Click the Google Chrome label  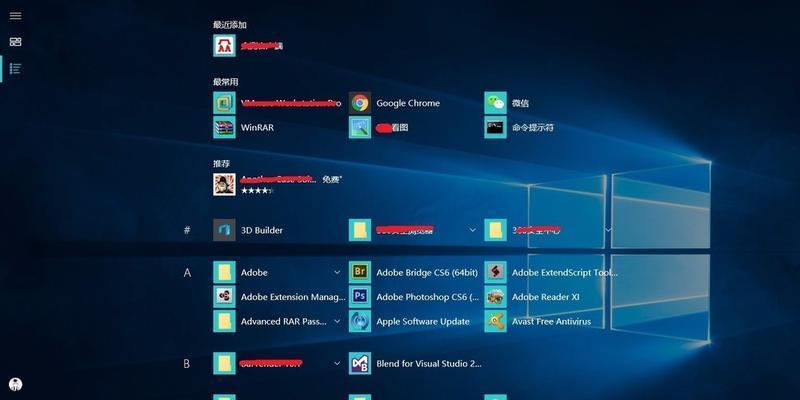coord(408,103)
